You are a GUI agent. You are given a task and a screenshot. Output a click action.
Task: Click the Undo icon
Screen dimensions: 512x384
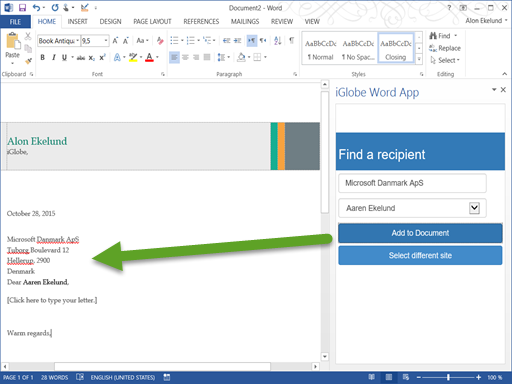[36, 7]
